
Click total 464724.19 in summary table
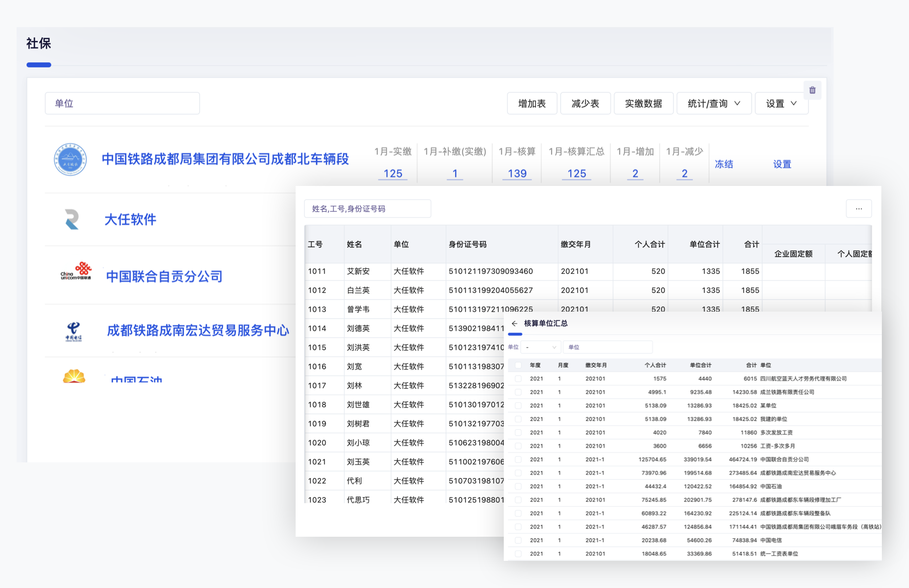click(x=743, y=460)
